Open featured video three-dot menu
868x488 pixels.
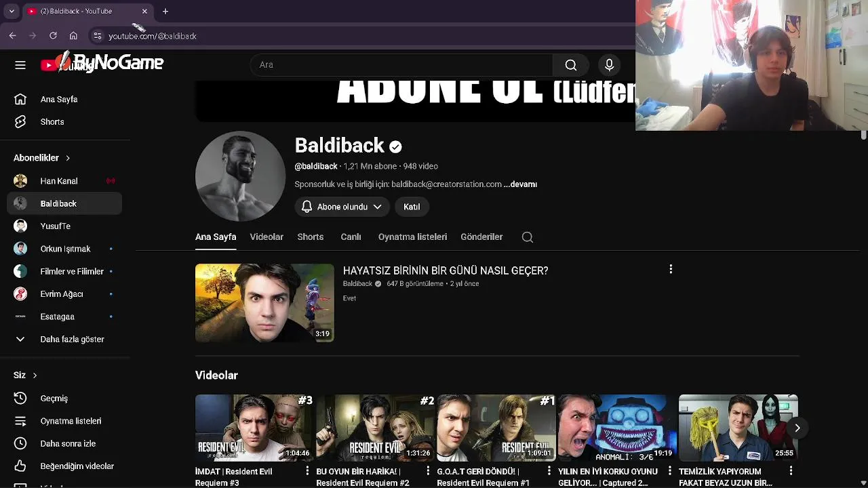point(671,270)
